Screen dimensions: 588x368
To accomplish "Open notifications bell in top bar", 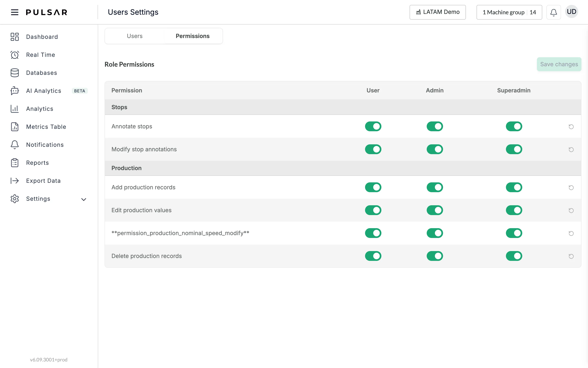I will click(553, 12).
